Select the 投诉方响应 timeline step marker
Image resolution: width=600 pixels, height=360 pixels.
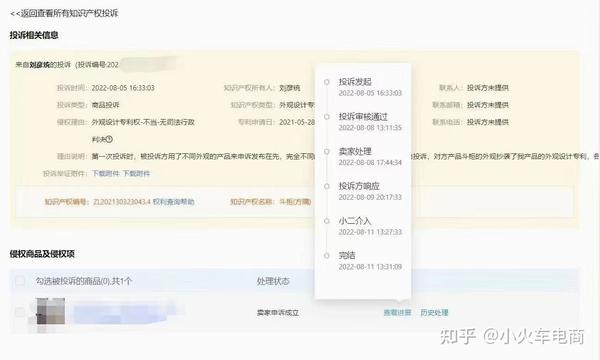pyautogui.click(x=326, y=186)
